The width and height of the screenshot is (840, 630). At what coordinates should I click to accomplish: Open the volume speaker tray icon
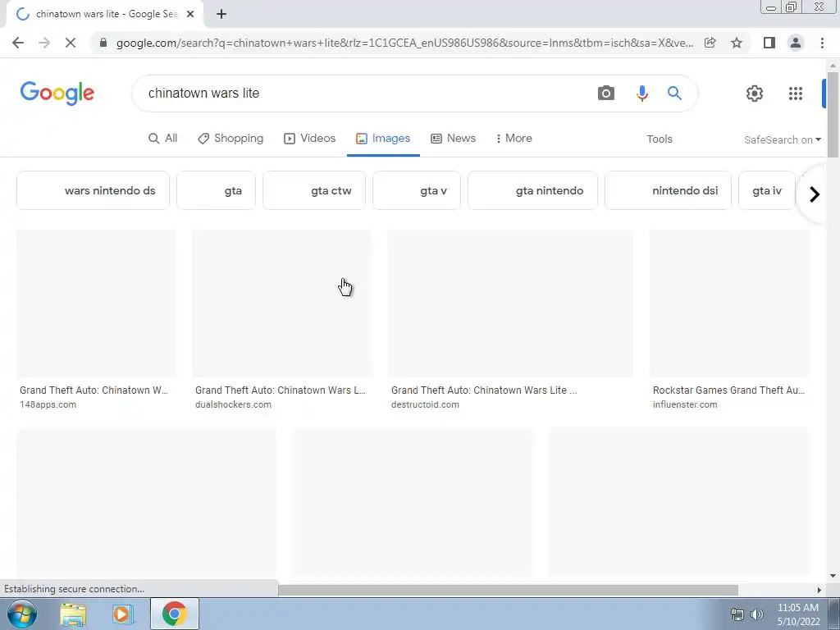tap(757, 614)
